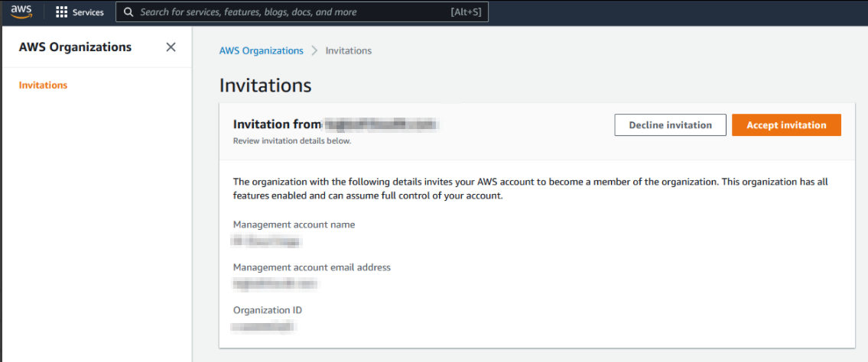Click the invitation description paragraph

point(530,189)
